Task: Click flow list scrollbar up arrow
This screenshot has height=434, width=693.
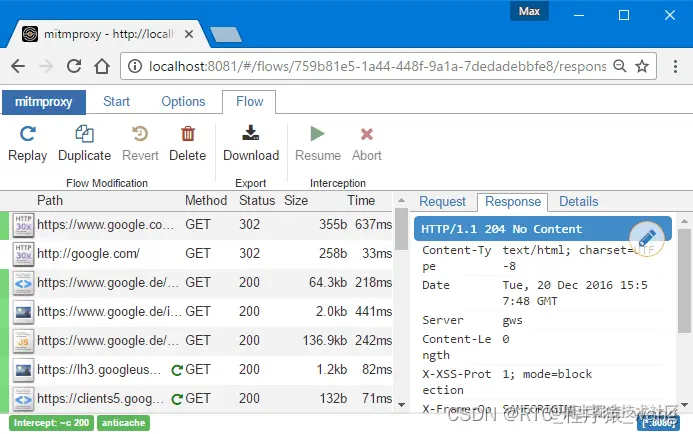Action: tap(401, 201)
